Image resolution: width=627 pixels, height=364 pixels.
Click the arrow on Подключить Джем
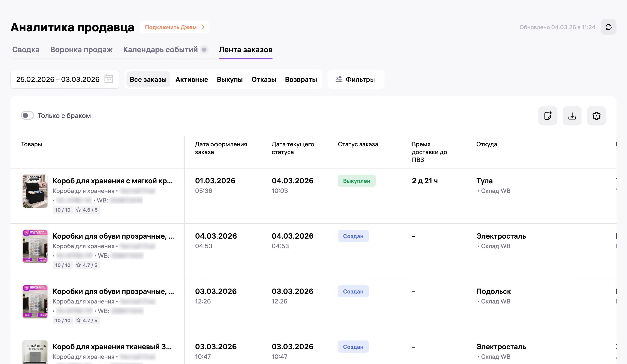click(203, 27)
